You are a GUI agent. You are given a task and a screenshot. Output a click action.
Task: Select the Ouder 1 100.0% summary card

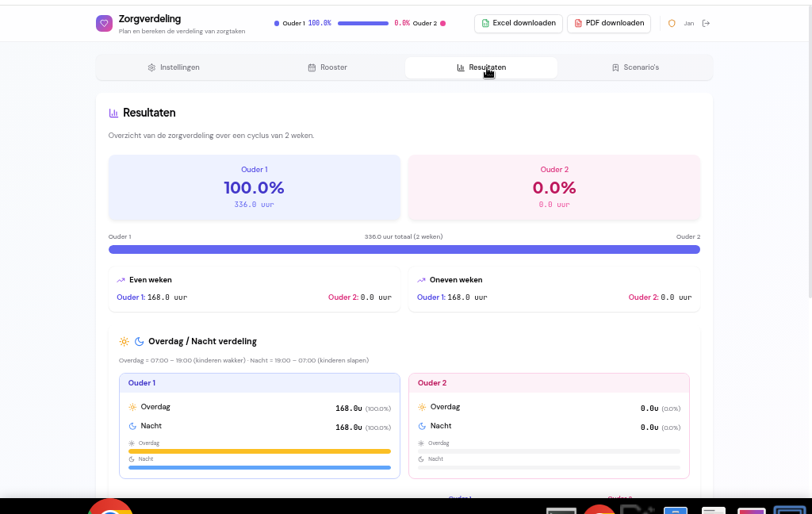(254, 188)
